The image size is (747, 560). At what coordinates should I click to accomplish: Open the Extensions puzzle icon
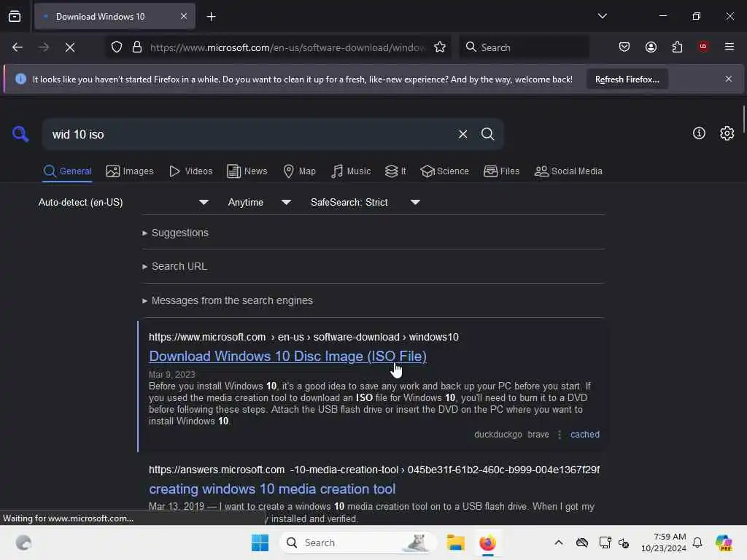[677, 47]
